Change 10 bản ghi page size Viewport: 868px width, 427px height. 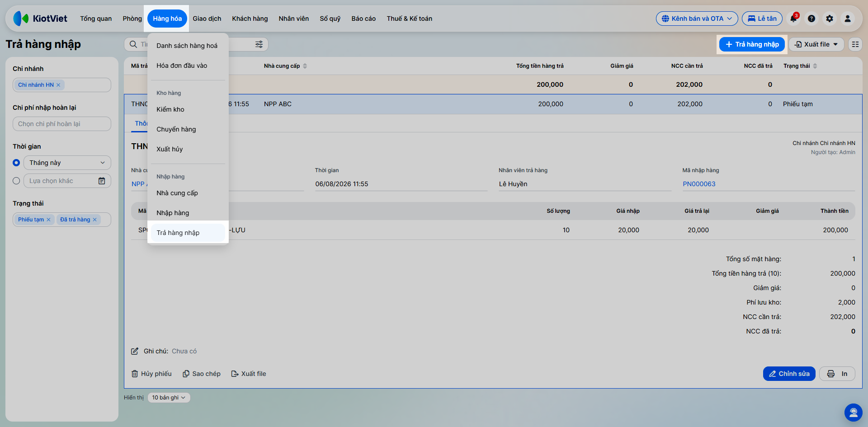[169, 398]
